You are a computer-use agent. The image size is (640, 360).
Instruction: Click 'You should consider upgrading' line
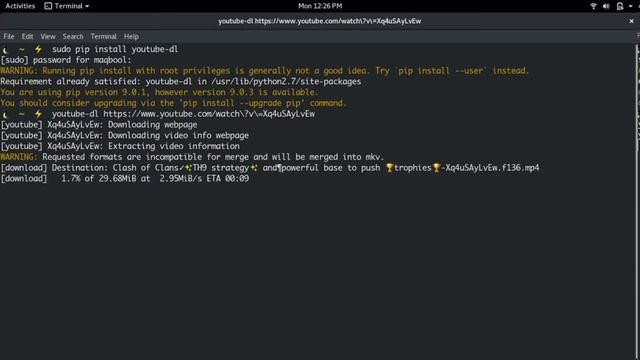coord(173,103)
